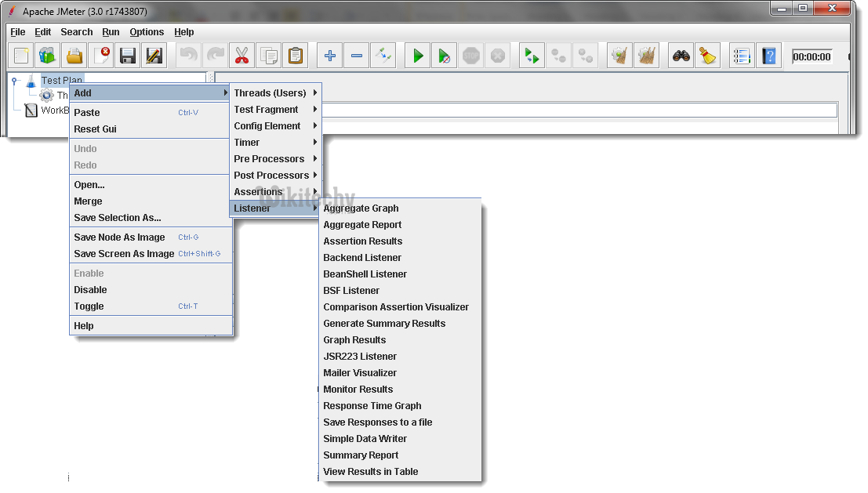Open the Options menu in menu bar
This screenshot has height=493, width=868.
pyautogui.click(x=147, y=32)
